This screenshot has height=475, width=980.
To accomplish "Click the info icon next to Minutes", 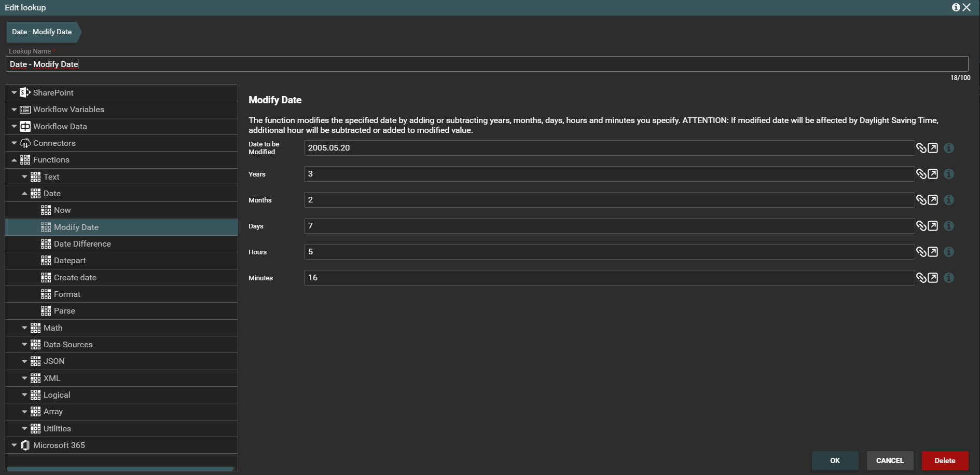I will (x=948, y=278).
